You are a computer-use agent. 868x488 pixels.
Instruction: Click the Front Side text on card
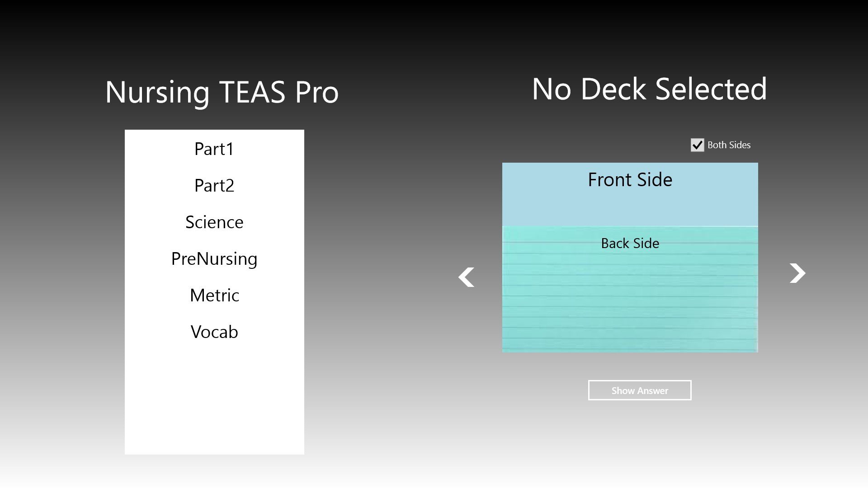[x=630, y=180]
